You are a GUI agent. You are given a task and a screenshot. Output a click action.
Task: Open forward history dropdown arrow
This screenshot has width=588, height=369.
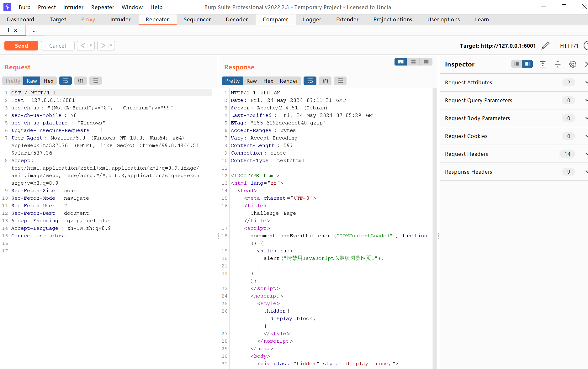pos(111,45)
